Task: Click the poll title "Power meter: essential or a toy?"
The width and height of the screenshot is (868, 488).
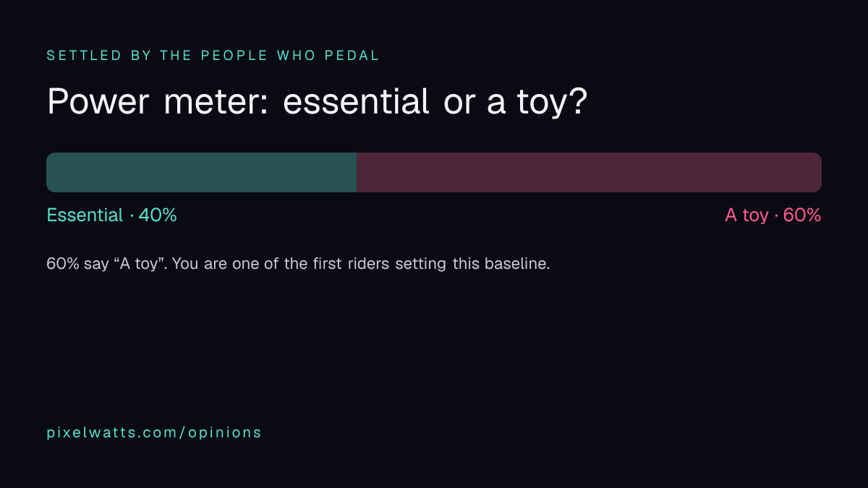Action: [317, 103]
